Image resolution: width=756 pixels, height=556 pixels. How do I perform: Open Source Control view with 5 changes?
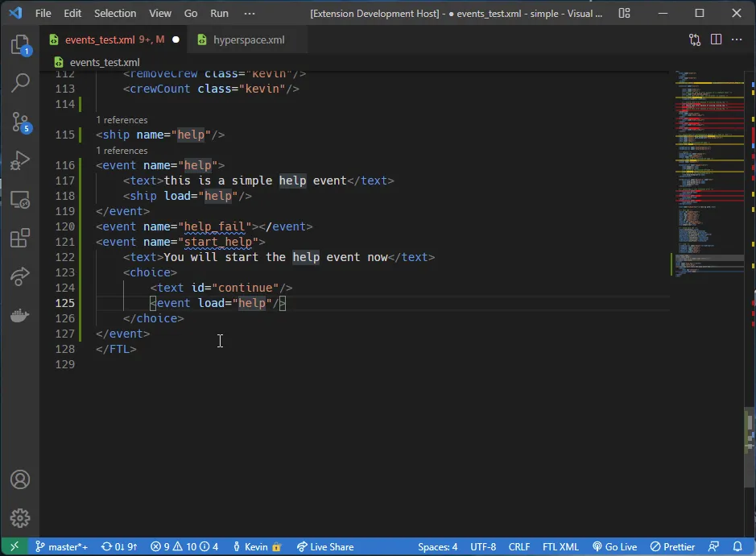(x=20, y=122)
